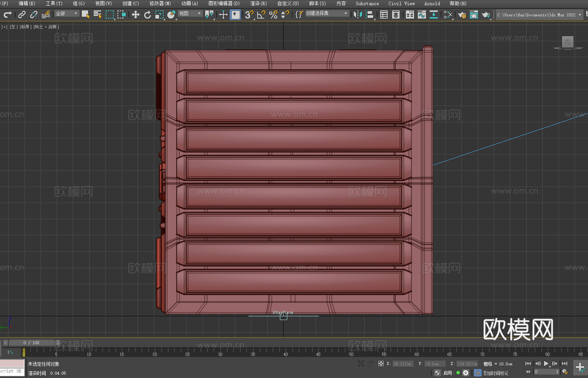Open the 渲染(R) menu
The image size is (588, 378).
pyautogui.click(x=258, y=3)
